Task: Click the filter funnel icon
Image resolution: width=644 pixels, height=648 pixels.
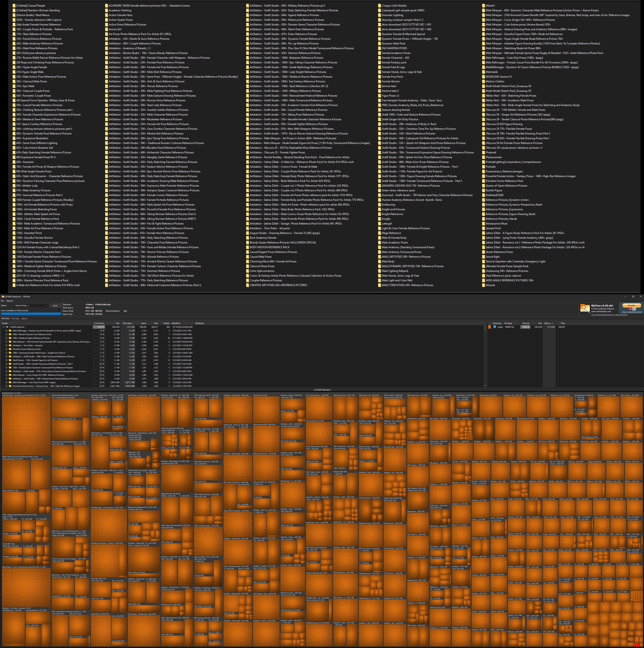Action: [x=59, y=310]
